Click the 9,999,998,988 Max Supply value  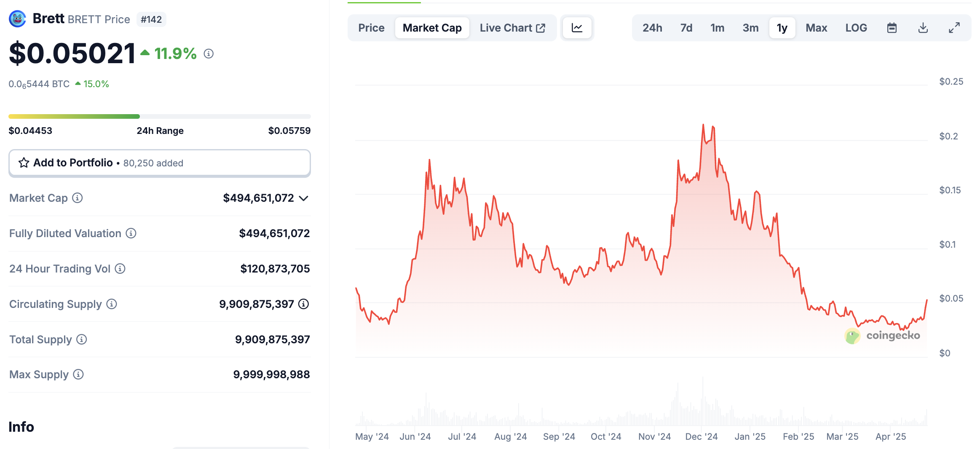point(272,374)
